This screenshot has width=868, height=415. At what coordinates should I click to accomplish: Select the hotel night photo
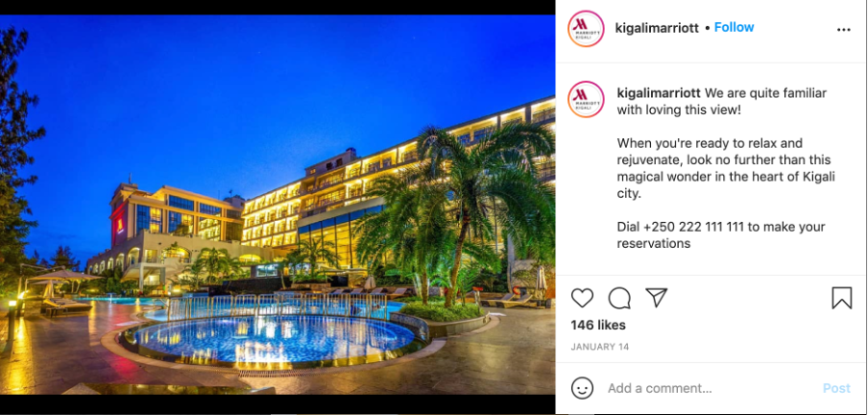[x=277, y=205]
